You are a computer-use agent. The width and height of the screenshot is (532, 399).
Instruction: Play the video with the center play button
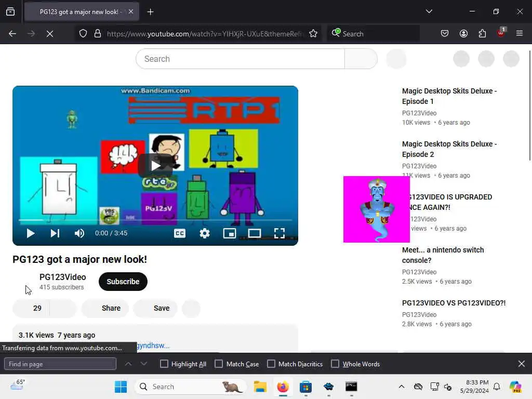(155, 166)
